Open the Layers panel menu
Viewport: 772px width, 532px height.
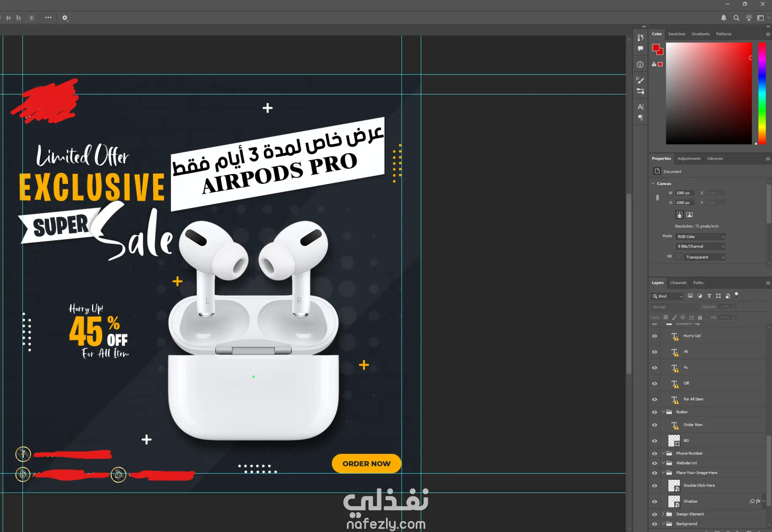point(768,283)
